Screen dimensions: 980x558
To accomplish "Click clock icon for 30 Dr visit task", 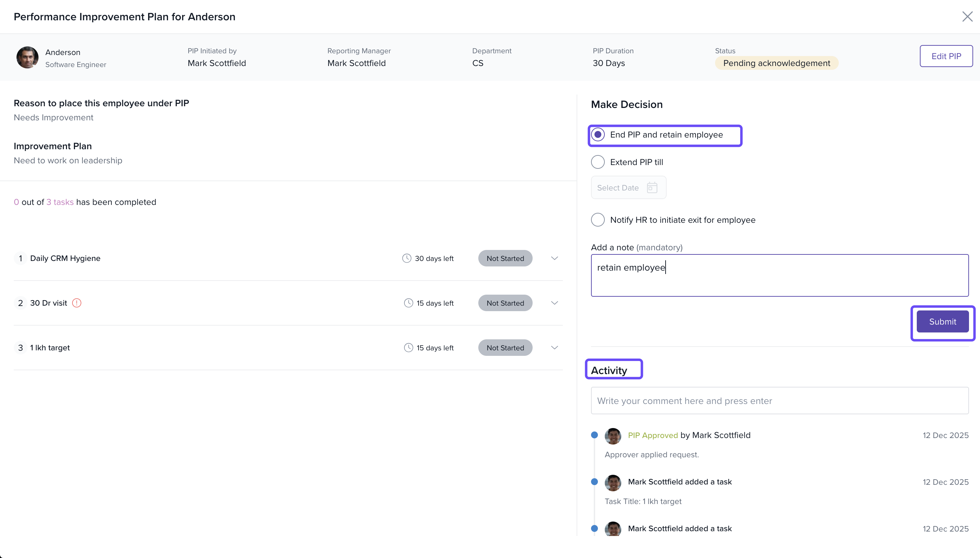I will click(x=409, y=303).
